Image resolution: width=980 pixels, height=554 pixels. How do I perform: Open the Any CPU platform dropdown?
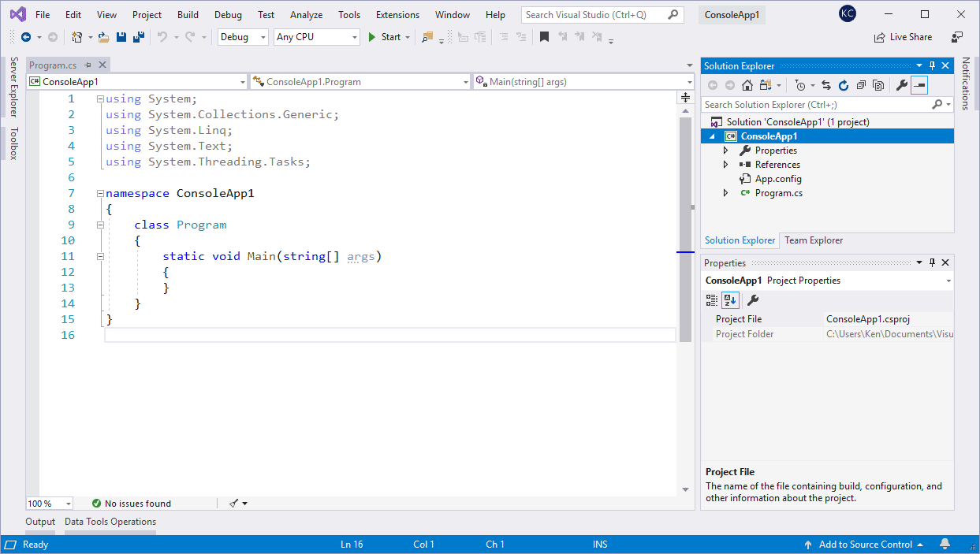point(316,37)
